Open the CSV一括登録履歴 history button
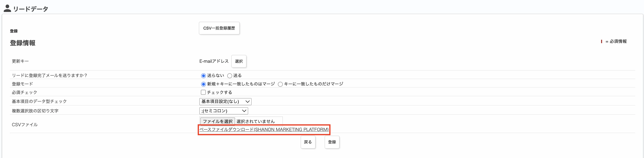This screenshot has height=158, width=644. click(x=219, y=28)
